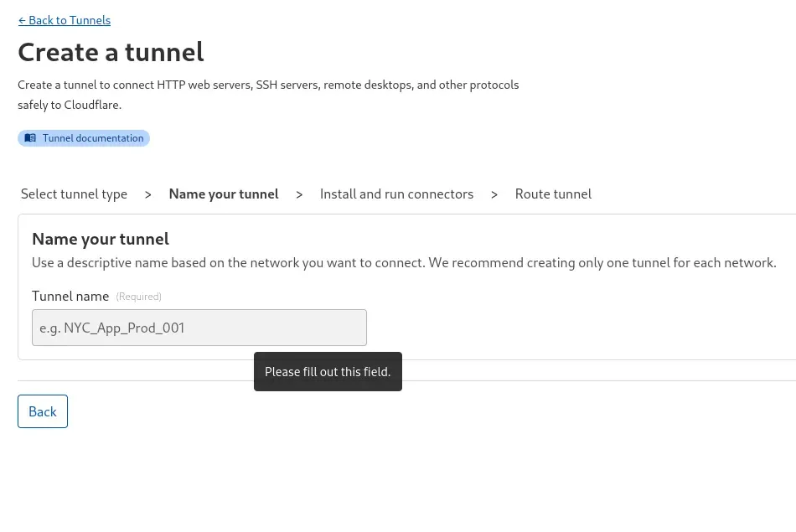Viewport: 796px width, 532px height.
Task: Click the Back button
Action: 43,411
